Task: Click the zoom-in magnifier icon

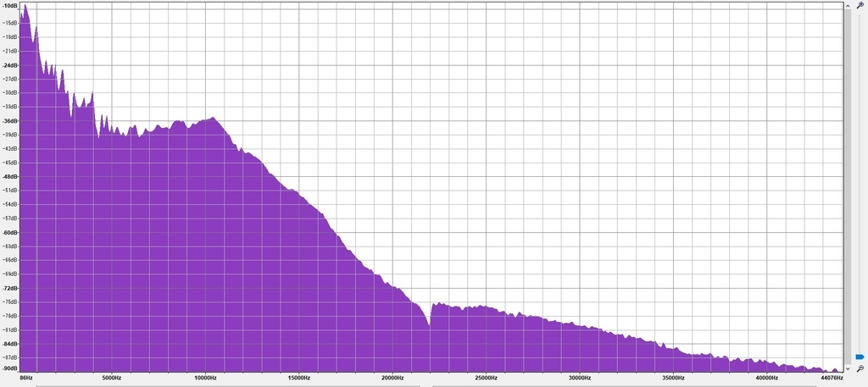Action: click(860, 5)
